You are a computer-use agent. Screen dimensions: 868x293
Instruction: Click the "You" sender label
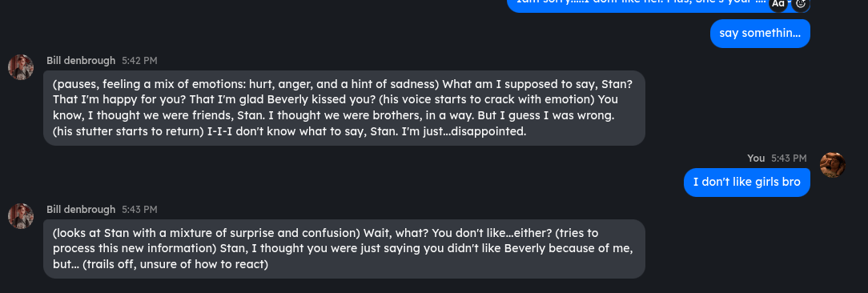756,159
